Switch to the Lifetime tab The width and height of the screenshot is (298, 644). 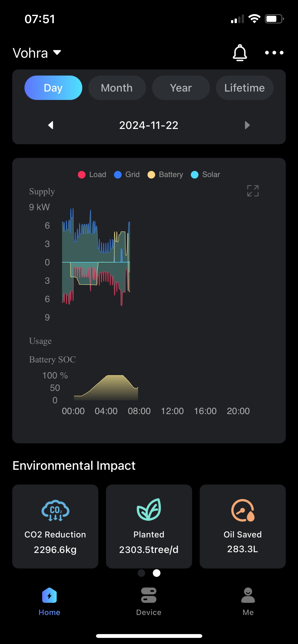[245, 88]
